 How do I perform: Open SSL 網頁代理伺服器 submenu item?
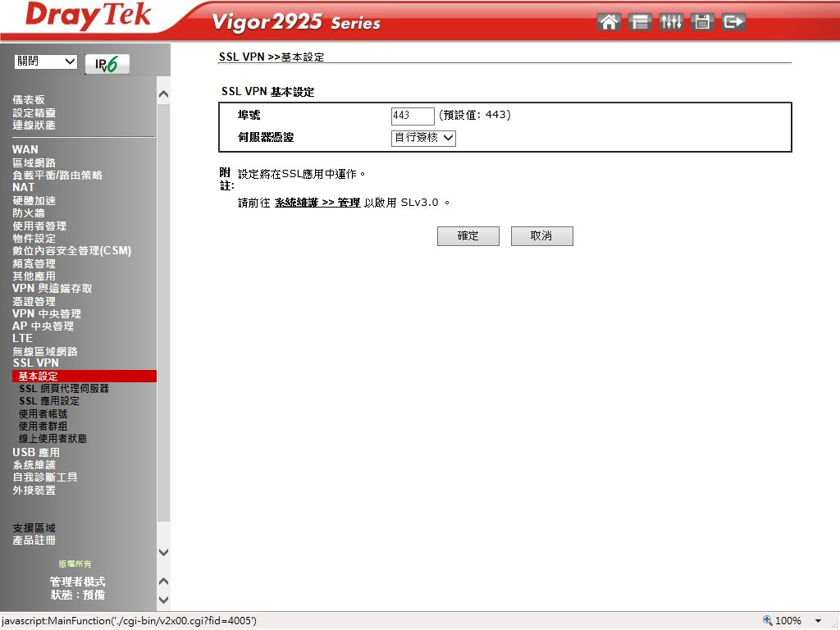[x=64, y=388]
